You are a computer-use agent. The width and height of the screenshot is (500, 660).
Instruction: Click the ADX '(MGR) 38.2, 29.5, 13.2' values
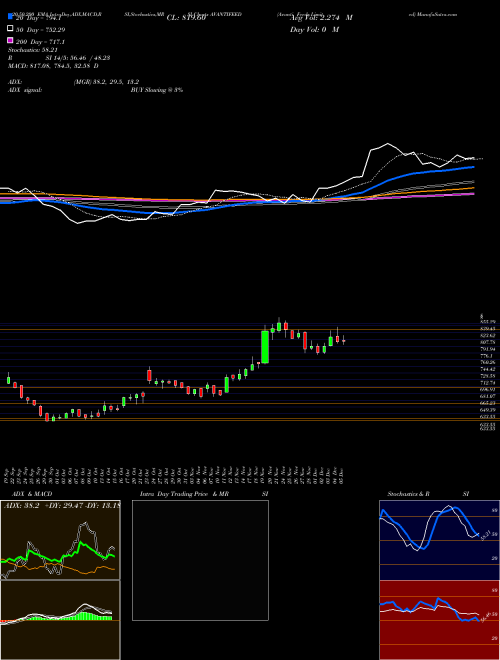tap(106, 82)
